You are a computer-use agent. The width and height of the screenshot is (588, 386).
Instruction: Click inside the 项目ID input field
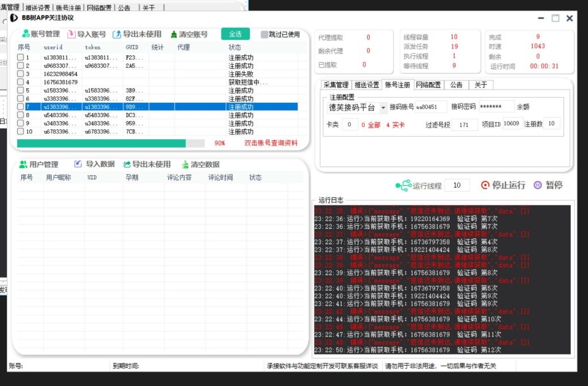512,124
